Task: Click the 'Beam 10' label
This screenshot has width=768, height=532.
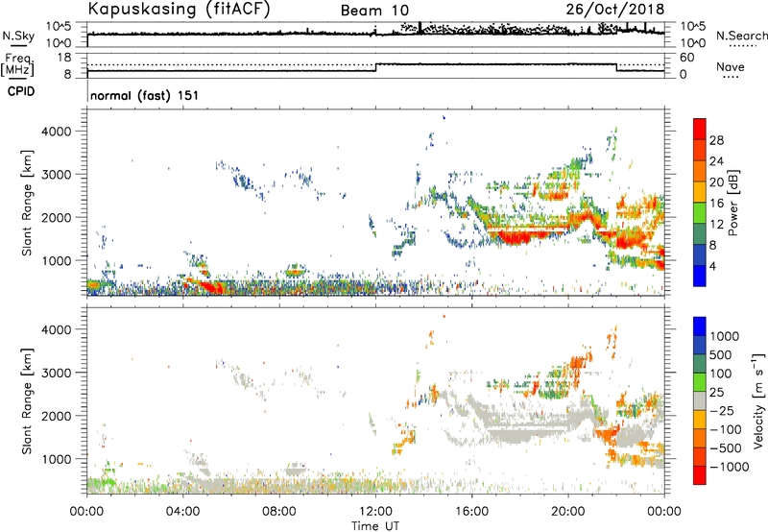Action: (374, 11)
